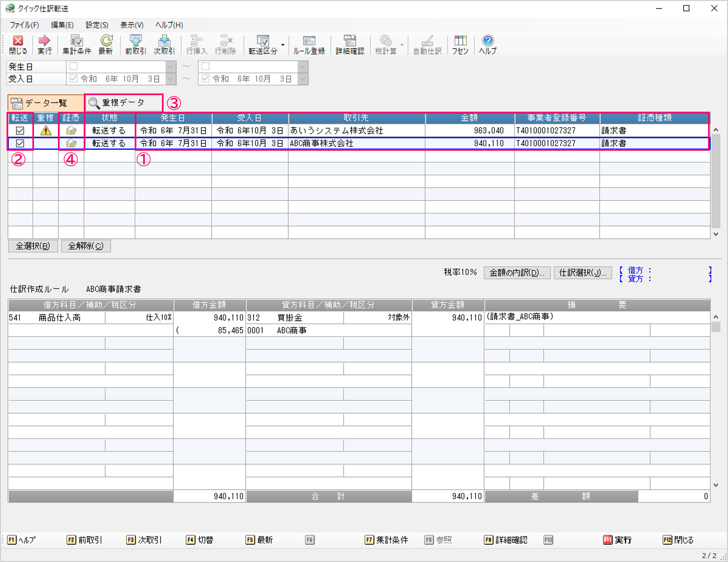
Task: Expand the 転送区分 dropdown arrow
Action: [x=283, y=45]
